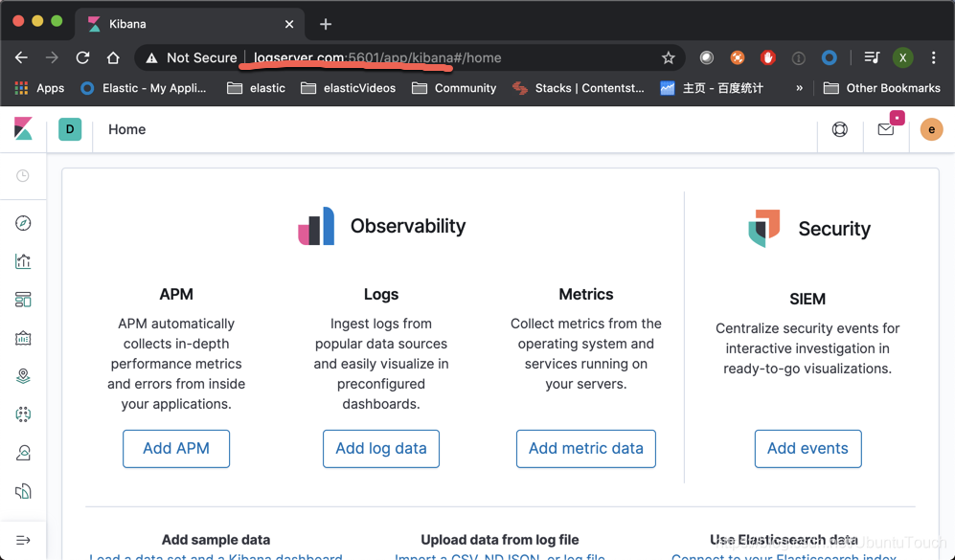
Task: Open the Chrome three-dot menu
Action: coord(934,57)
